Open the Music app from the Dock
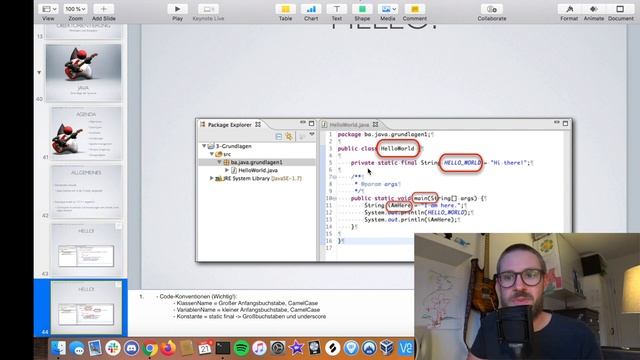The image size is (640, 360). click(260, 348)
